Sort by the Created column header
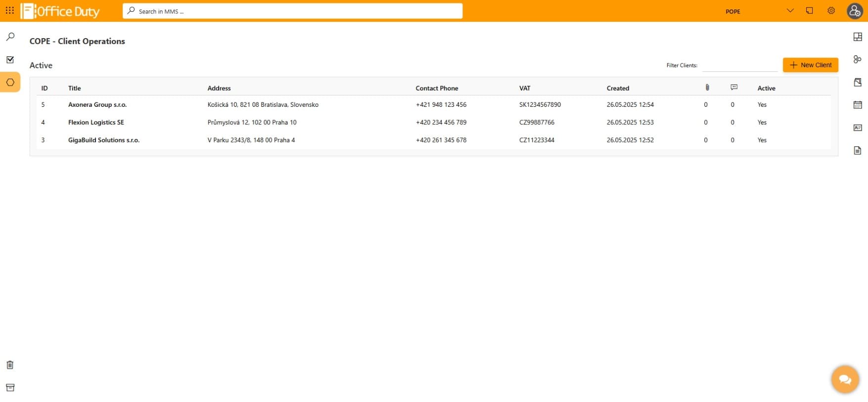This screenshot has width=868, height=402. (x=618, y=88)
